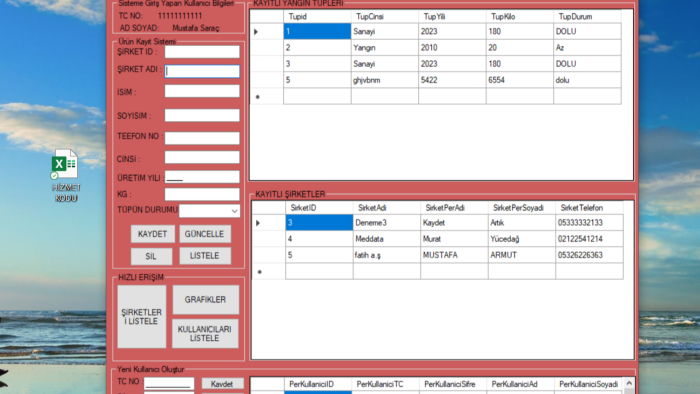Select the Murat SirketPerAdi cell
700x394 pixels.
[454, 239]
